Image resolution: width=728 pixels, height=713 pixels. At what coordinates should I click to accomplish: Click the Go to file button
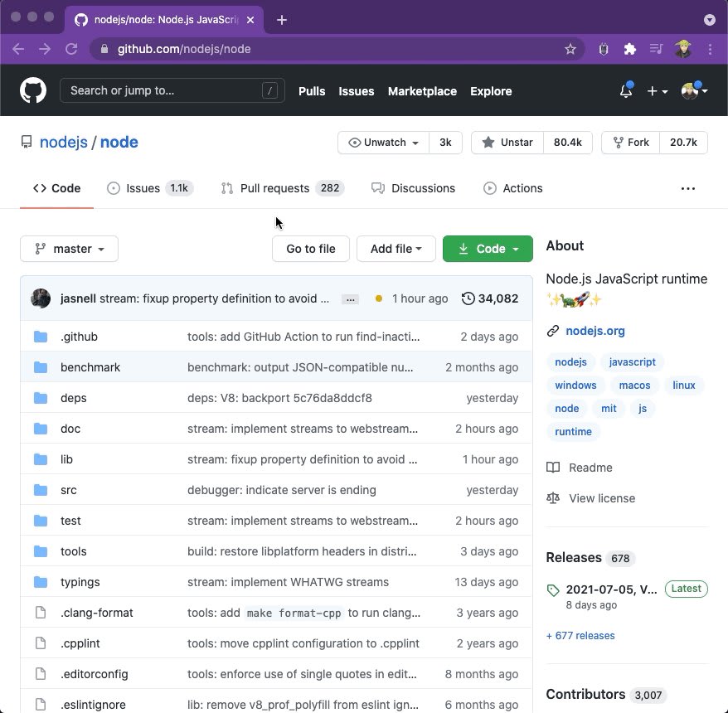tap(311, 249)
